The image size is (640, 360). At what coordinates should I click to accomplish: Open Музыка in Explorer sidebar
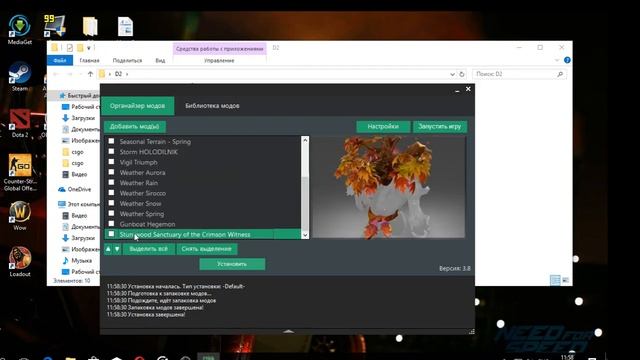click(77, 260)
